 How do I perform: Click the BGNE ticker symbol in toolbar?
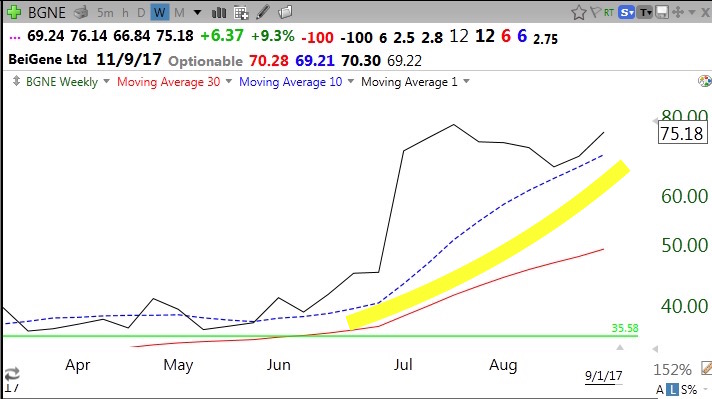[47, 12]
